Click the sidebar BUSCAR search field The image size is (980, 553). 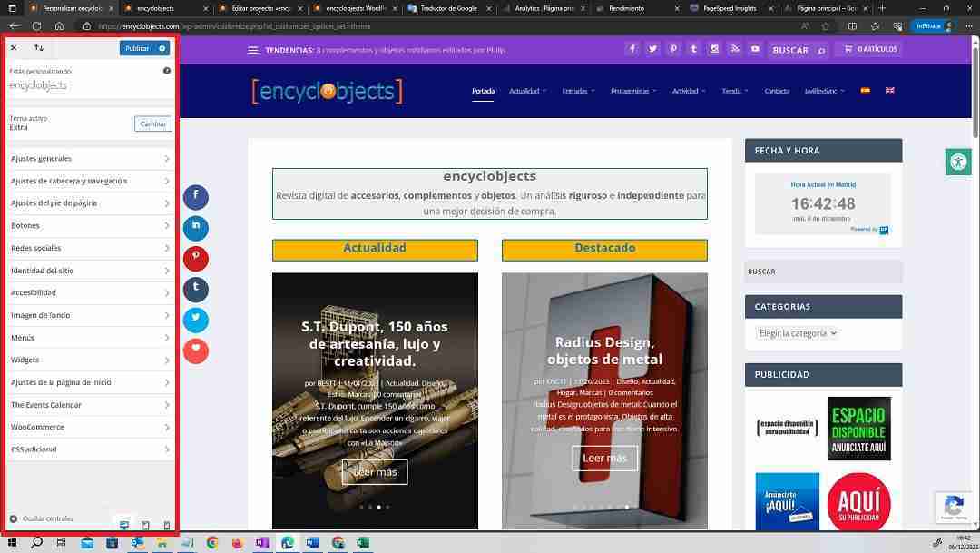[x=824, y=272]
